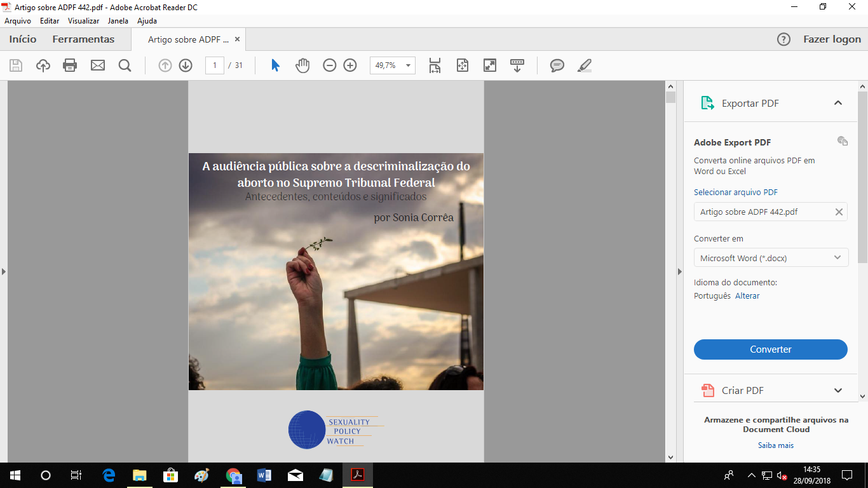
Task: Go to next page arrow
Action: (186, 65)
